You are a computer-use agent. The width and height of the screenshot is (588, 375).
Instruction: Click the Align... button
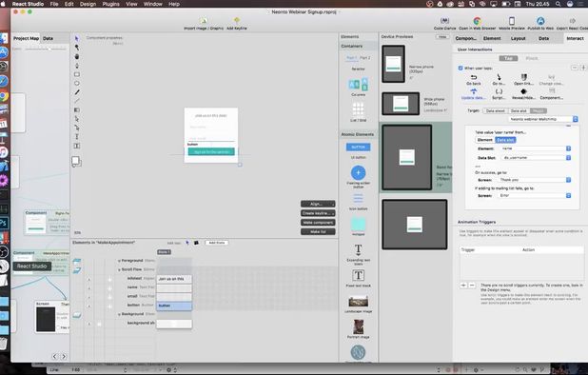(318, 204)
